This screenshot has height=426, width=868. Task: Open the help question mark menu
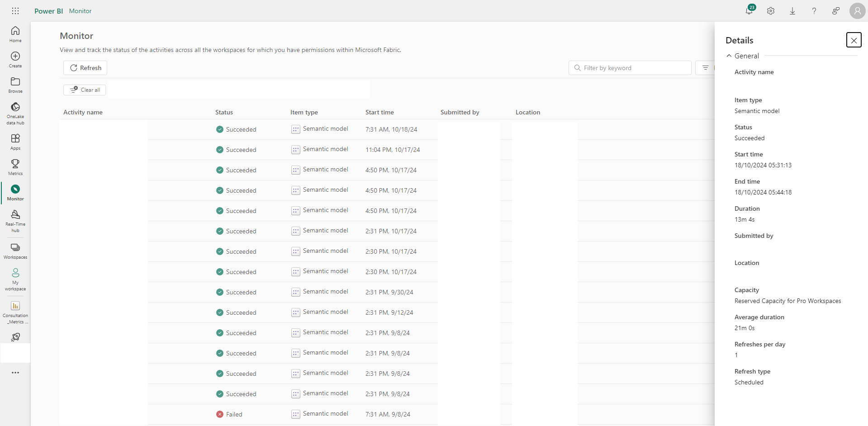coord(814,11)
